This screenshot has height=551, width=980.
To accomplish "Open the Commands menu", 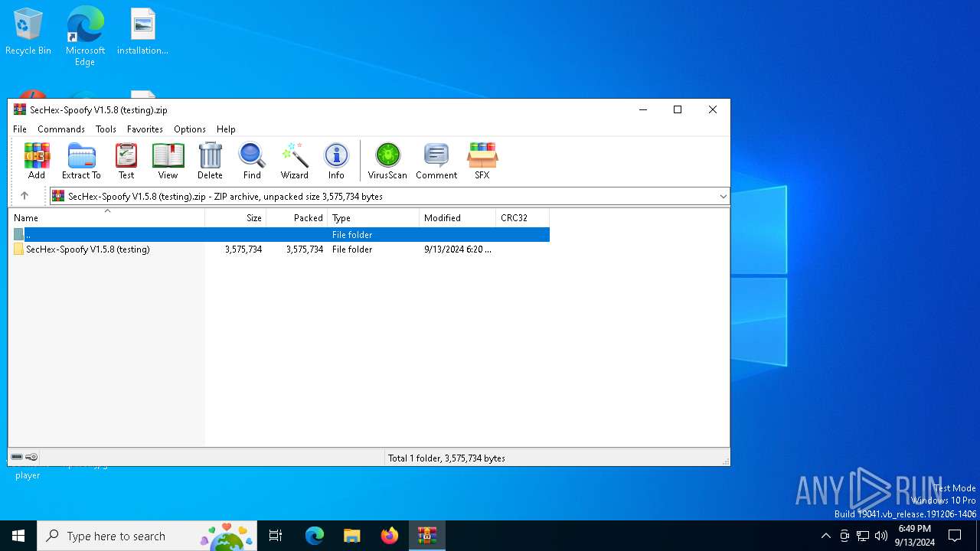I will [61, 129].
